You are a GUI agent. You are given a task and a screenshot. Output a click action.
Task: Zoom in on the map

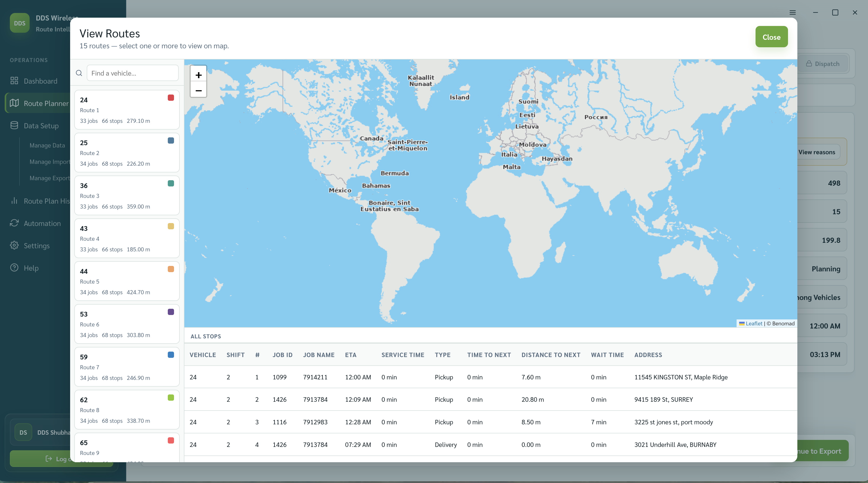click(198, 75)
